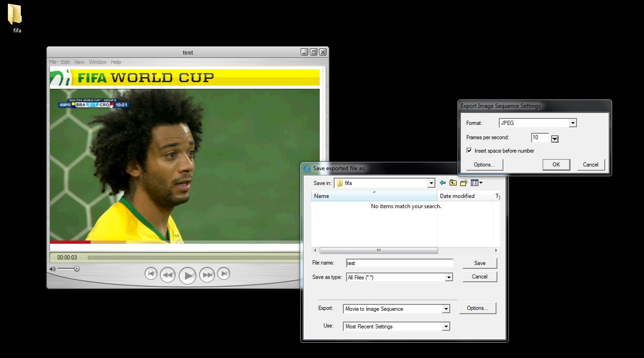
Task: Minimize the test movie window
Action: pyautogui.click(x=304, y=52)
